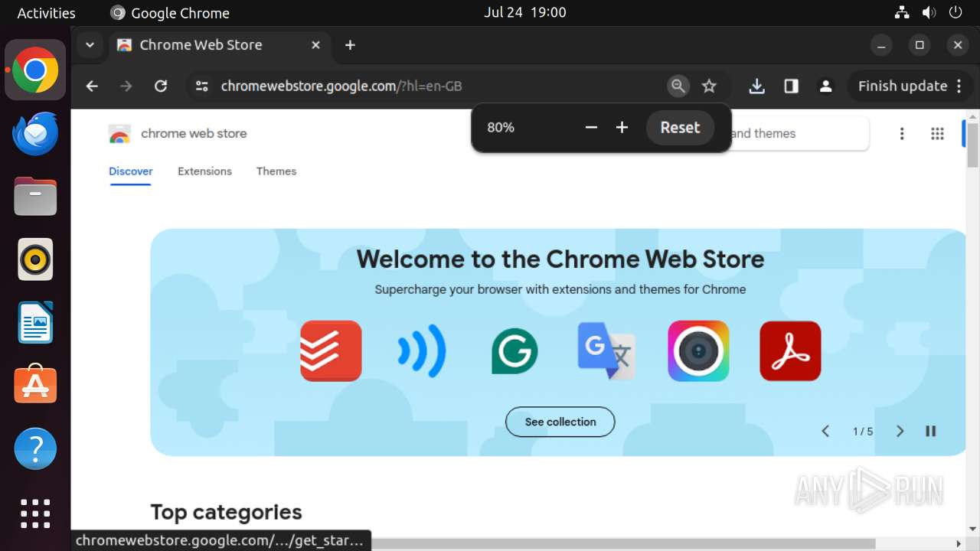Expand the tab search dropdown

click(x=90, y=45)
